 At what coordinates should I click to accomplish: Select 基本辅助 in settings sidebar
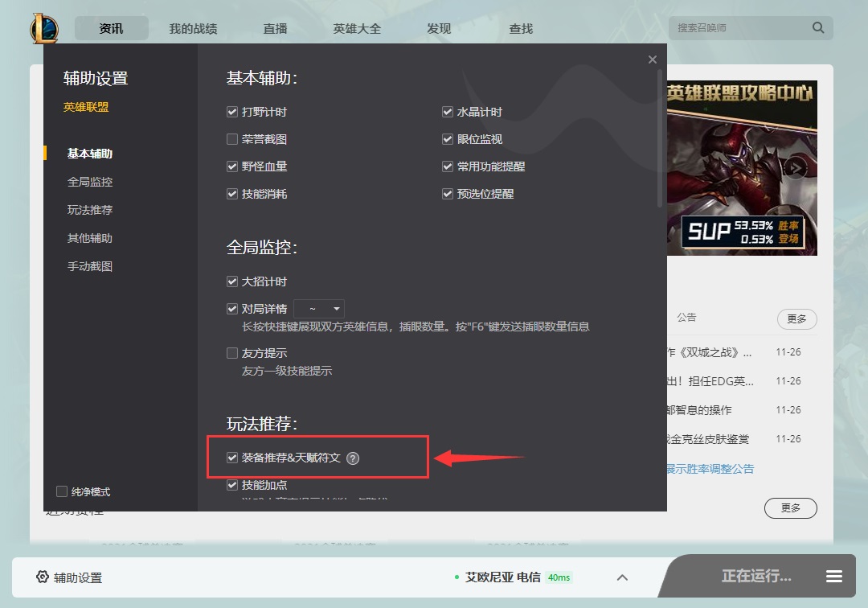(x=90, y=154)
